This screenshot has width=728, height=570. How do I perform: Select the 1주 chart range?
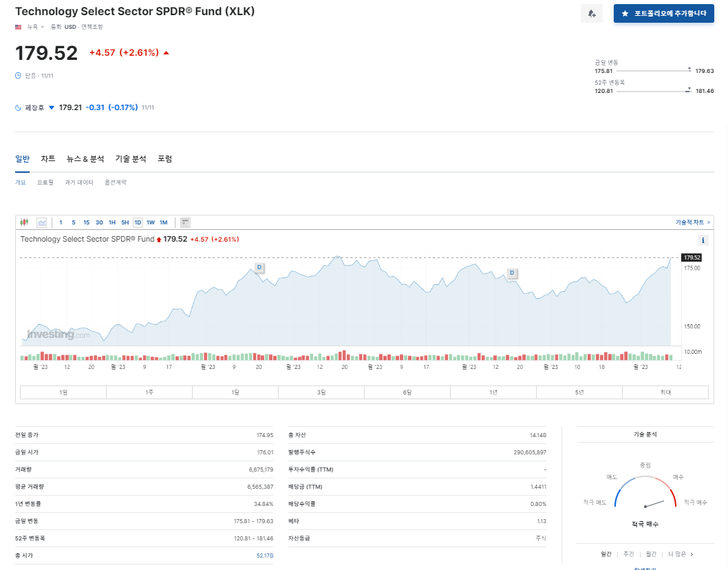tap(149, 392)
